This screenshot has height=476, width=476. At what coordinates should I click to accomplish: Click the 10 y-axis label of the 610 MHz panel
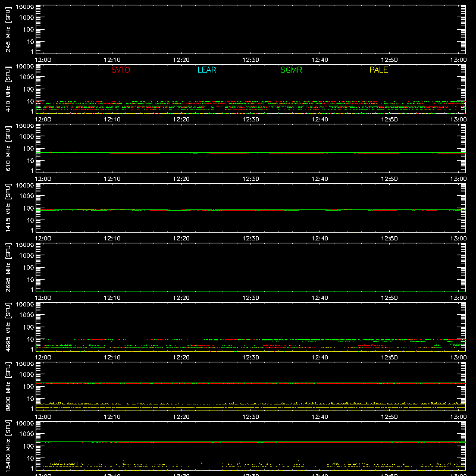point(30,161)
